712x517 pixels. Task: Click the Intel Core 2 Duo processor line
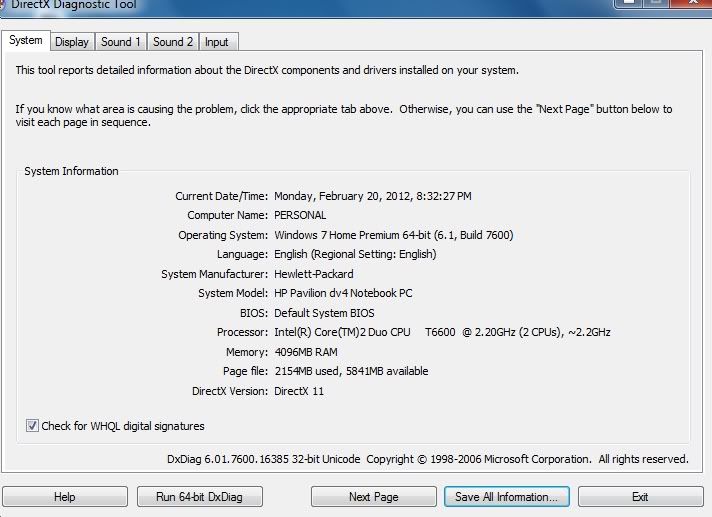[442, 332]
